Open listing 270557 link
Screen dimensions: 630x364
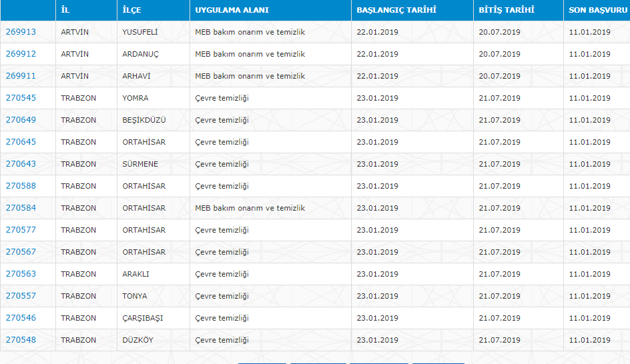(21, 296)
